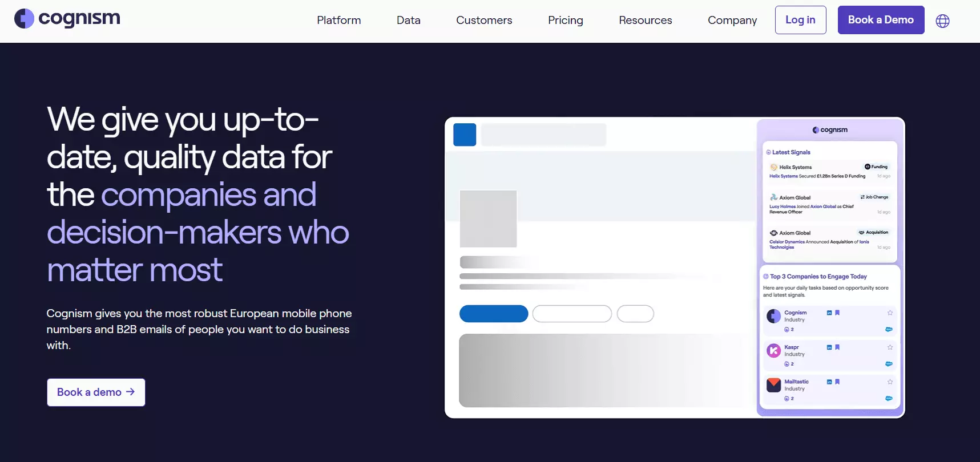The width and height of the screenshot is (980, 462).
Task: Click the Acquisition tag badge
Action: tap(873, 232)
